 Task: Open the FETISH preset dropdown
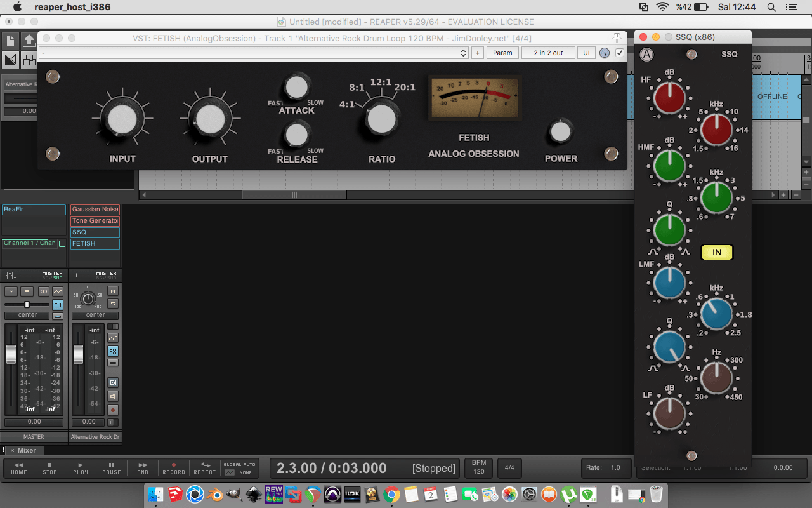coord(254,53)
